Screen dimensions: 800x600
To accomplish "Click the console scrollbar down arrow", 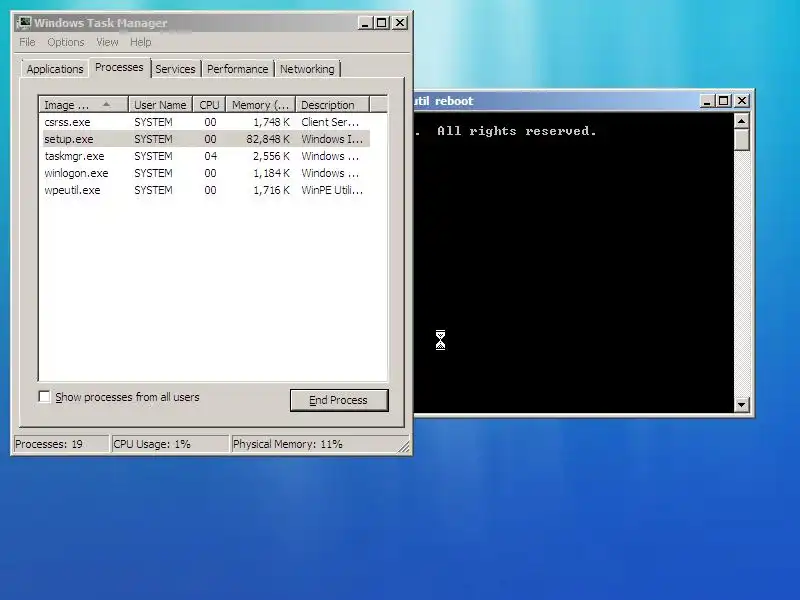I will tap(741, 405).
